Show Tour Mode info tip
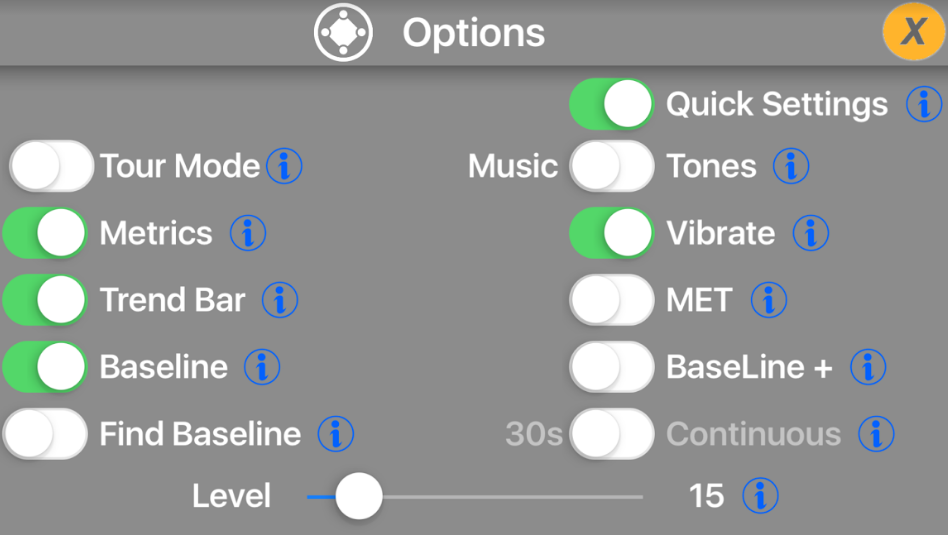This screenshot has width=948, height=535. [x=284, y=166]
